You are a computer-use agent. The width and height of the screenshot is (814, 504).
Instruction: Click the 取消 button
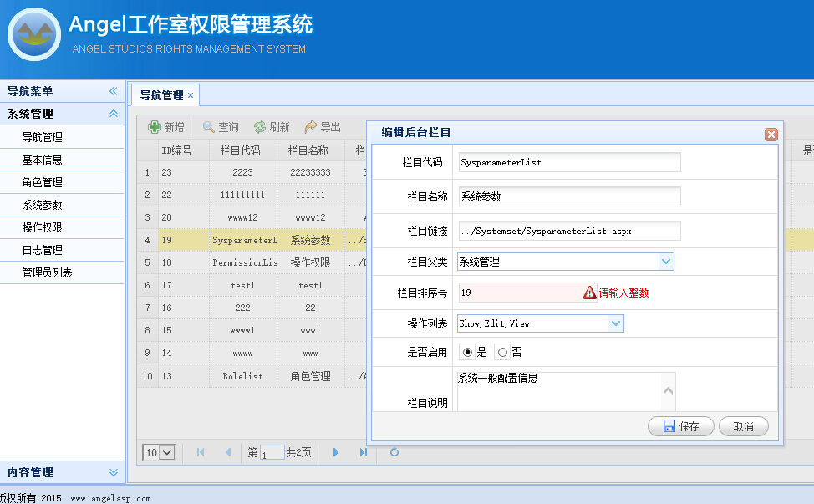coord(743,426)
